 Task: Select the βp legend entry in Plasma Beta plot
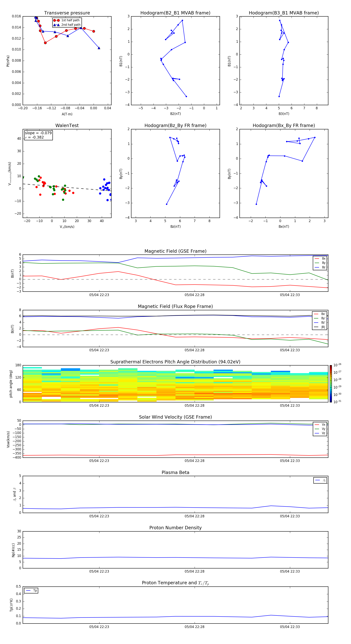(x=320, y=480)
